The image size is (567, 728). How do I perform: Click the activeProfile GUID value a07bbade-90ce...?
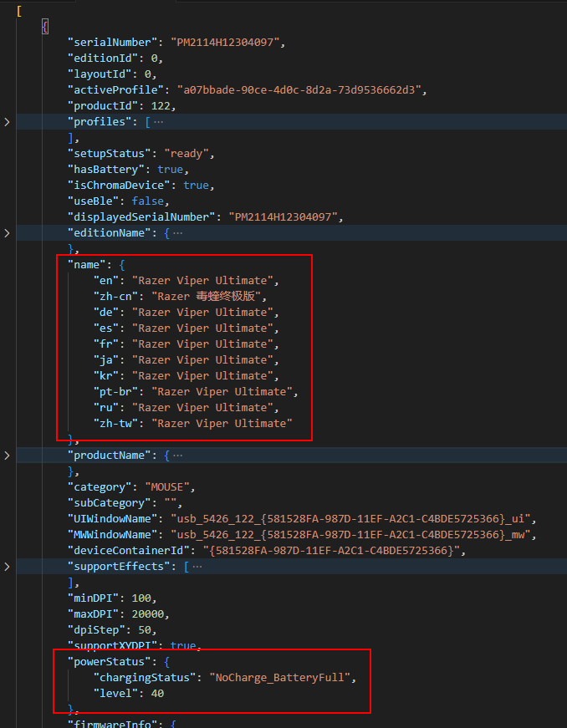point(299,90)
